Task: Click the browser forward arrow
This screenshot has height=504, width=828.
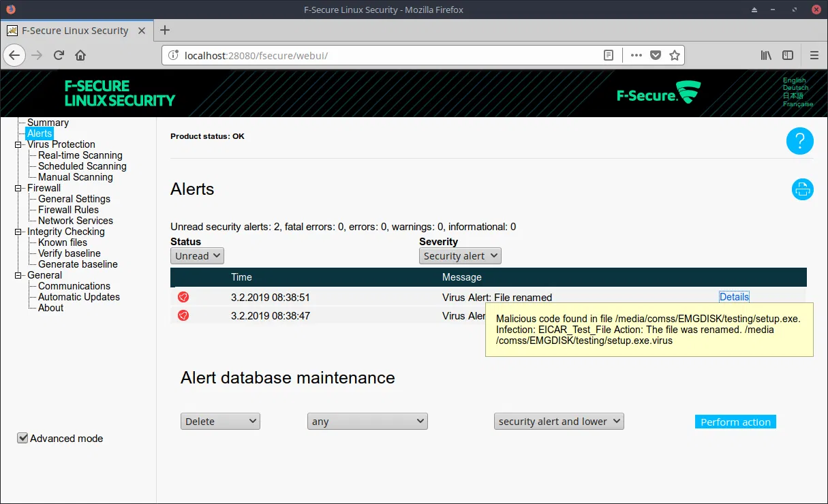Action: click(x=37, y=55)
